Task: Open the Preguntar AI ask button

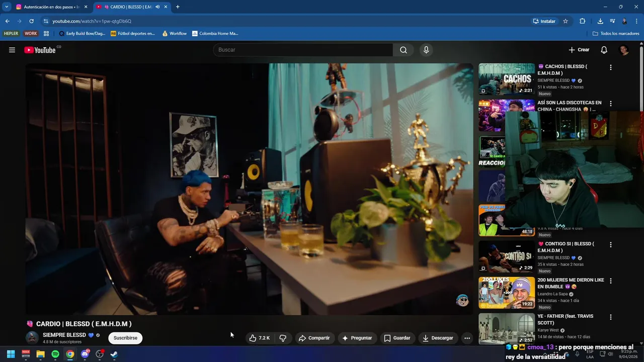Action: [x=357, y=338]
